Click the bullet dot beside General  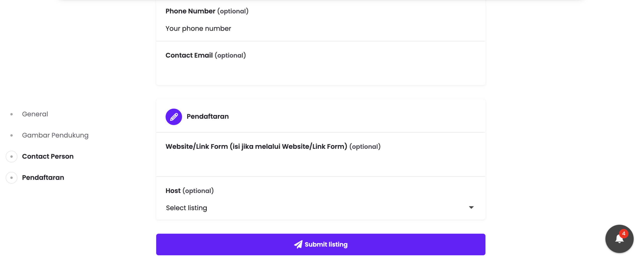(x=12, y=114)
